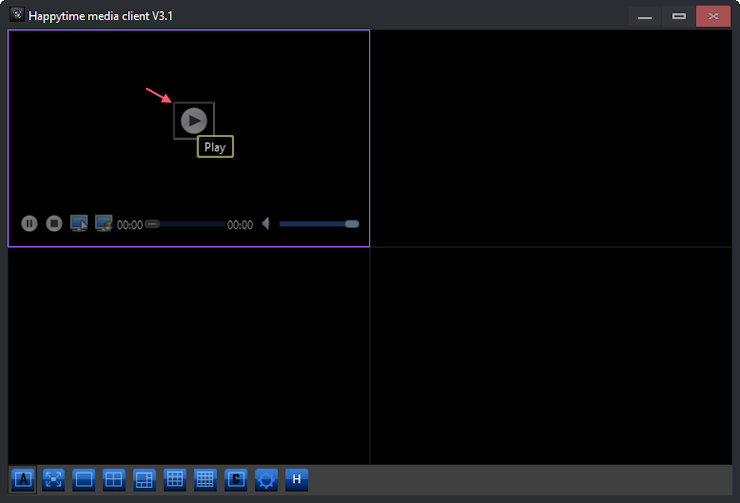740x503 pixels.
Task: Click the monitor icon next to elapsed time
Action: 104,223
